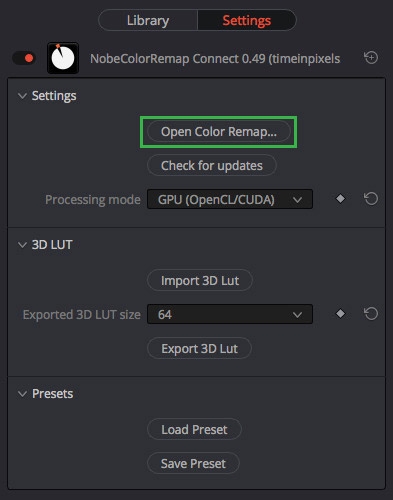The width and height of the screenshot is (393, 500).
Task: Open the Exported 3D LUT size dropdown
Action: [x=230, y=314]
